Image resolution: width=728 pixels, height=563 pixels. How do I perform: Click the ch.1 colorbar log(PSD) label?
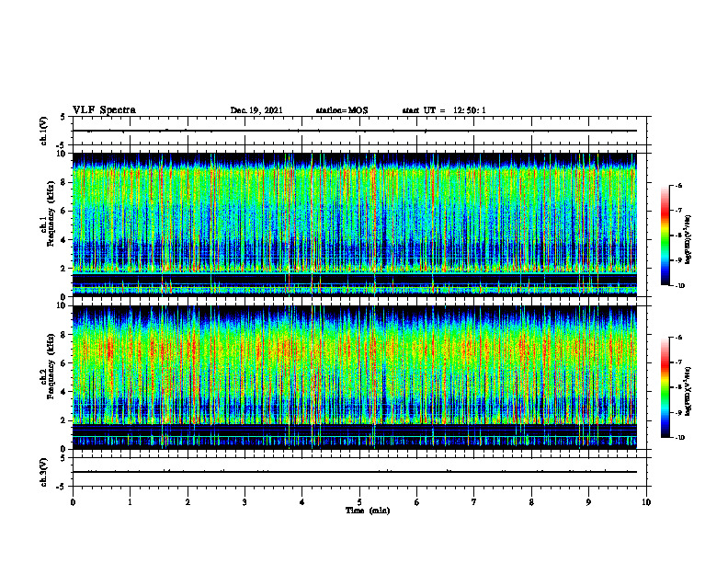pyautogui.click(x=689, y=239)
